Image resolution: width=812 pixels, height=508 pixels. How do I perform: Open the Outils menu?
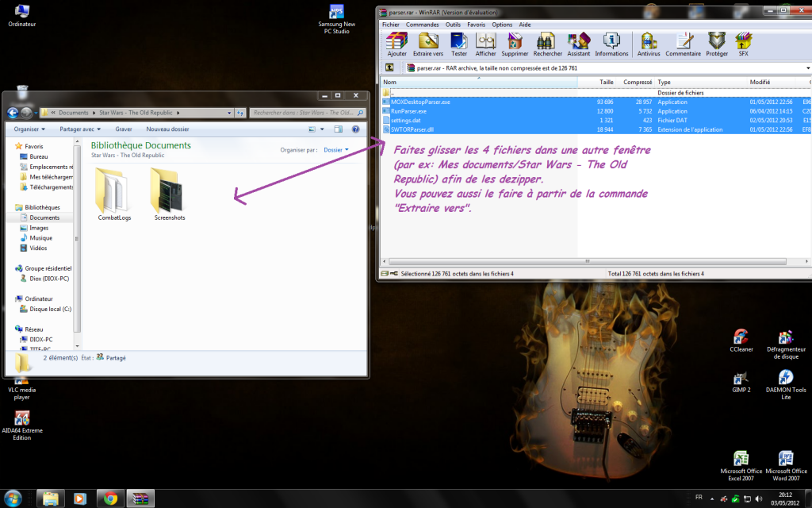(x=453, y=25)
